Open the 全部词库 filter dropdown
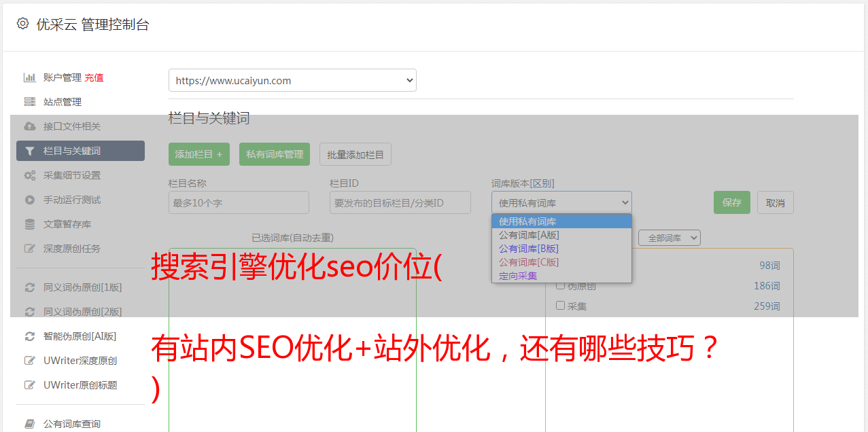Screen dimensions: 868x432 [670, 238]
